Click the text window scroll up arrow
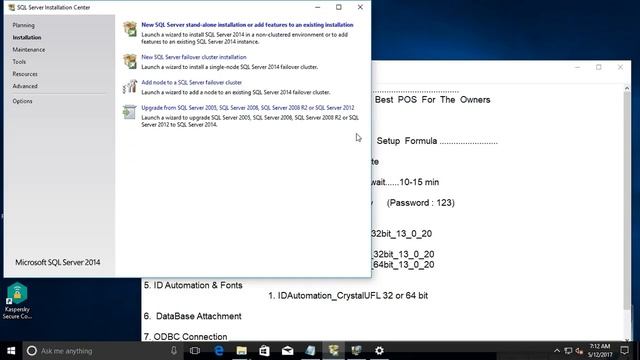This screenshot has width=640, height=360. coord(627,88)
